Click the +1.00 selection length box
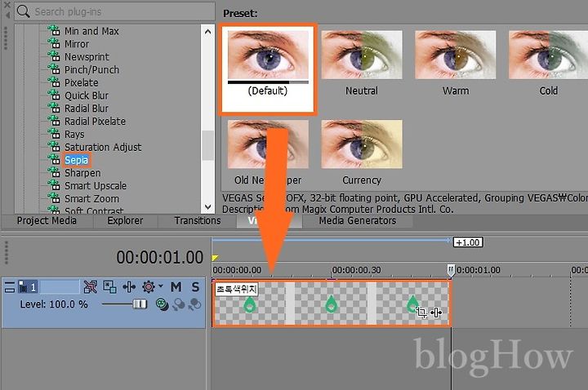The width and height of the screenshot is (588, 390). pyautogui.click(x=468, y=242)
